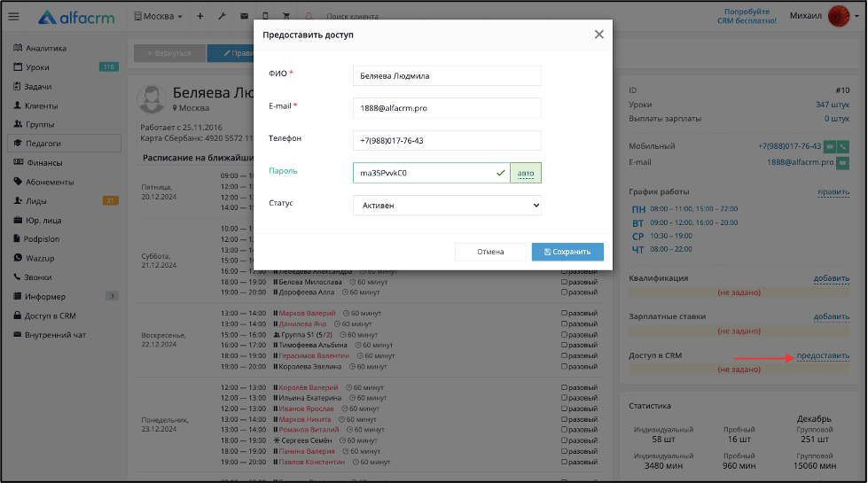Viewport: 868px width, 483px height.
Task: Click the Поиск клиента search field
Action: pyautogui.click(x=355, y=17)
